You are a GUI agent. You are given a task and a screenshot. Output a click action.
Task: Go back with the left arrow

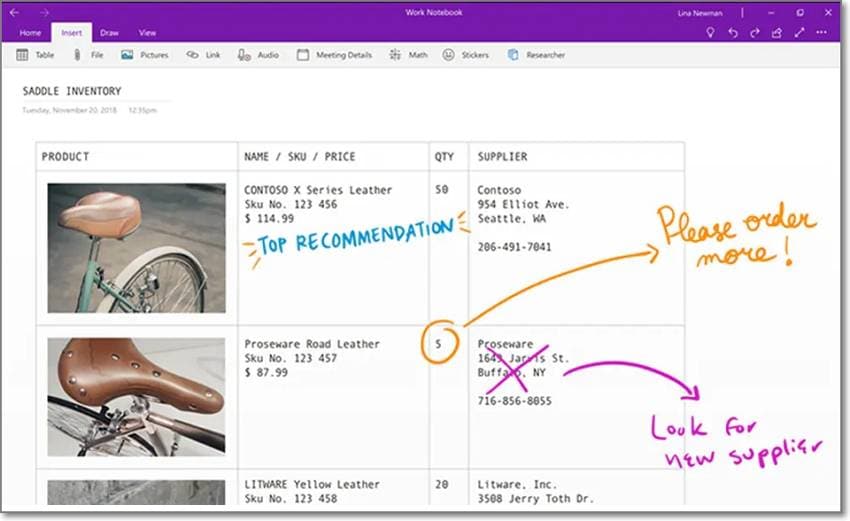tap(15, 12)
